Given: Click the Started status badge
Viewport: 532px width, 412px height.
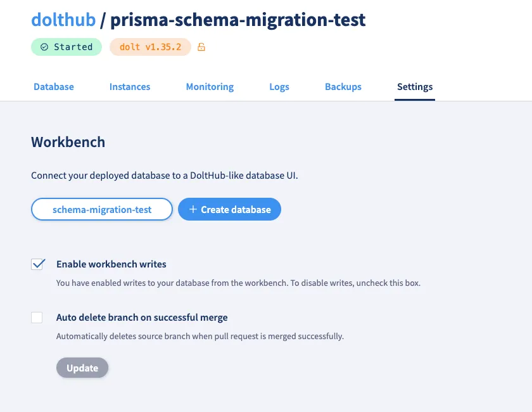Looking at the screenshot, I should tap(66, 46).
